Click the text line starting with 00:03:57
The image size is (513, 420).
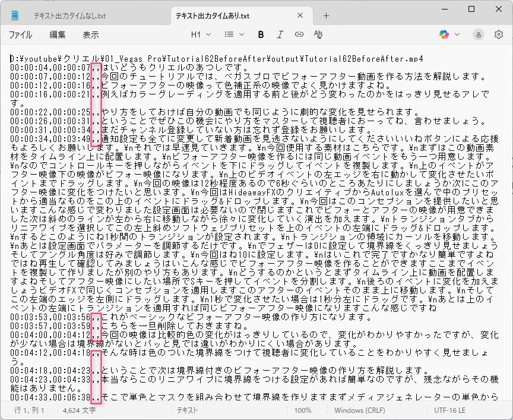178,326
